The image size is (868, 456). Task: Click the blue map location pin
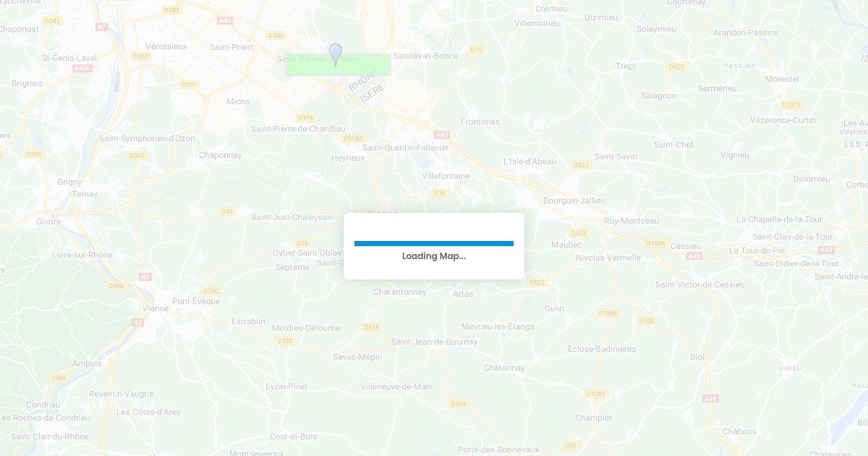pyautogui.click(x=336, y=54)
